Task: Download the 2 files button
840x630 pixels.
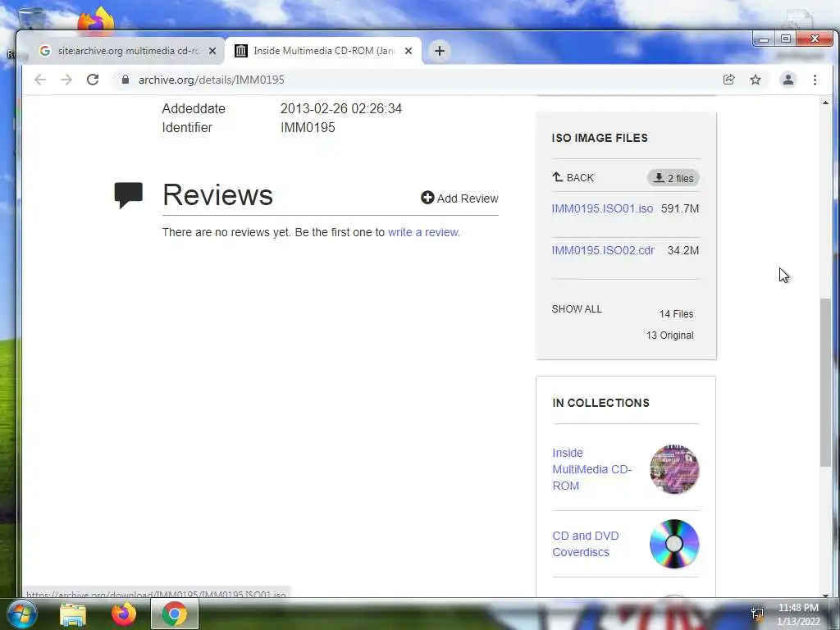Action: (x=673, y=178)
